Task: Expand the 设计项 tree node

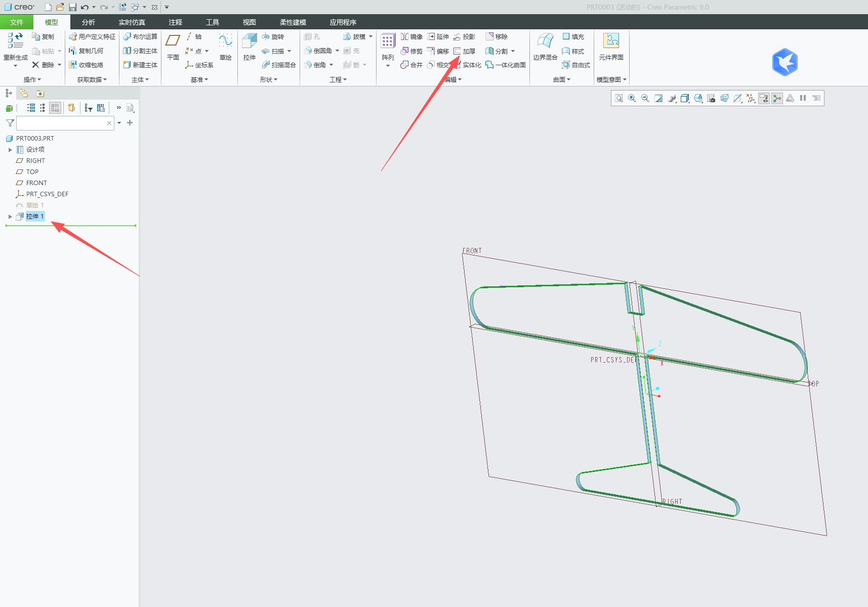Action: 10,150
